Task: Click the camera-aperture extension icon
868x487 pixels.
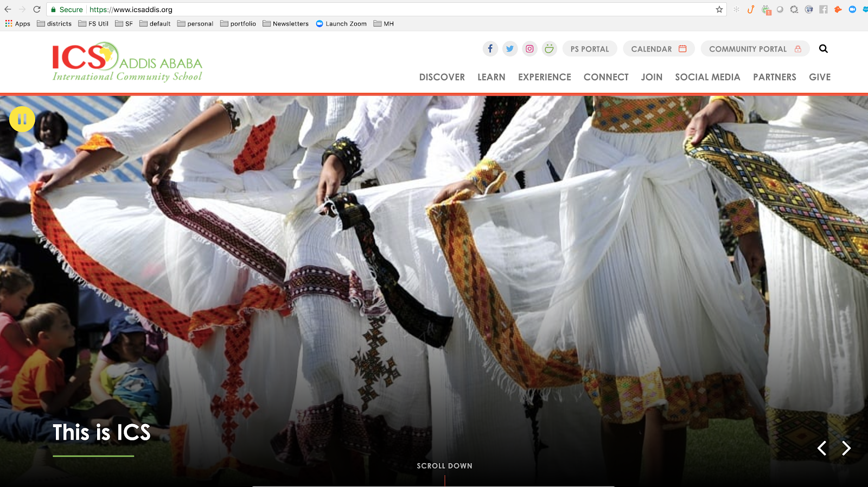Action: pyautogui.click(x=794, y=9)
